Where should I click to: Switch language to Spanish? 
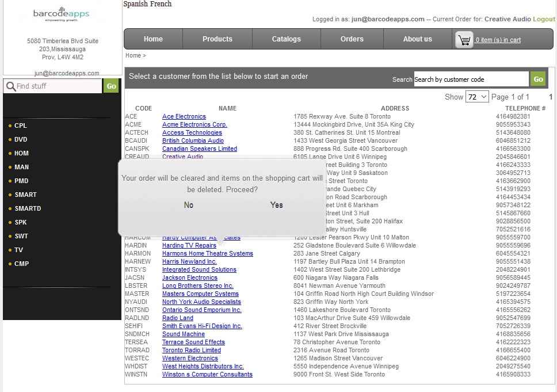tap(135, 4)
